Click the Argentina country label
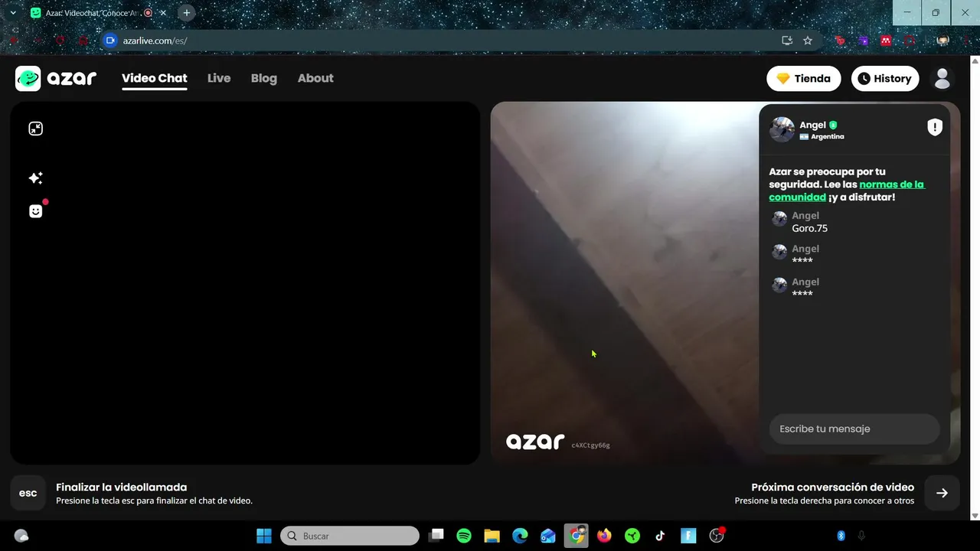This screenshot has width=980, height=551. click(x=827, y=136)
